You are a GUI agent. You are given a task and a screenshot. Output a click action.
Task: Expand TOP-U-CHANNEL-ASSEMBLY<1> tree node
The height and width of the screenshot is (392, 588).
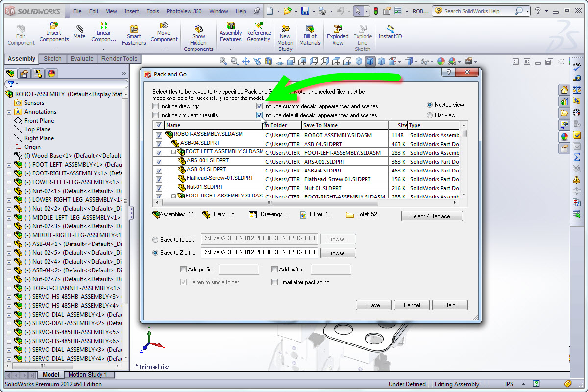9,288
